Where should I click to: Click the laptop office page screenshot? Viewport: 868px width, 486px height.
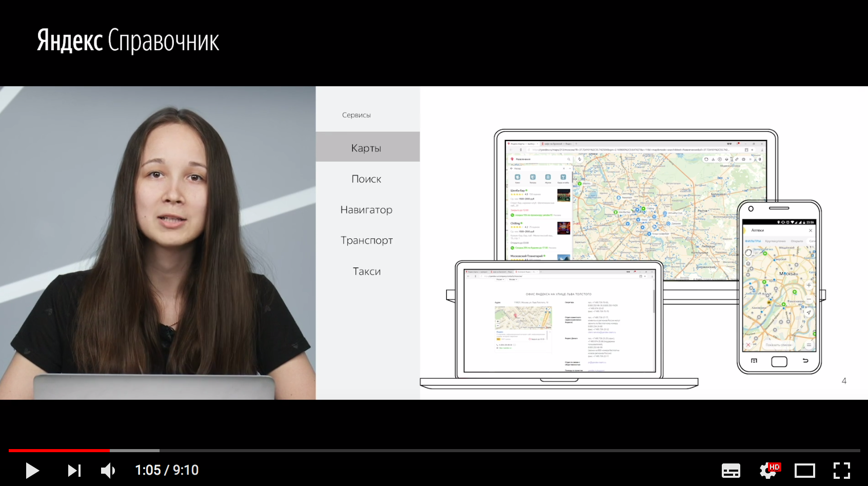pyautogui.click(x=560, y=320)
